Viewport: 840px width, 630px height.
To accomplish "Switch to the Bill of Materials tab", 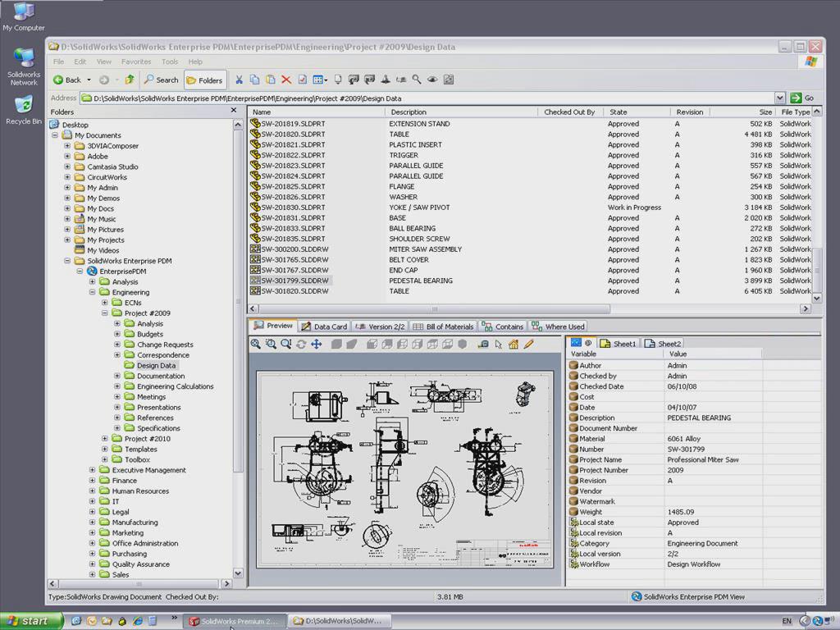I will 443,326.
